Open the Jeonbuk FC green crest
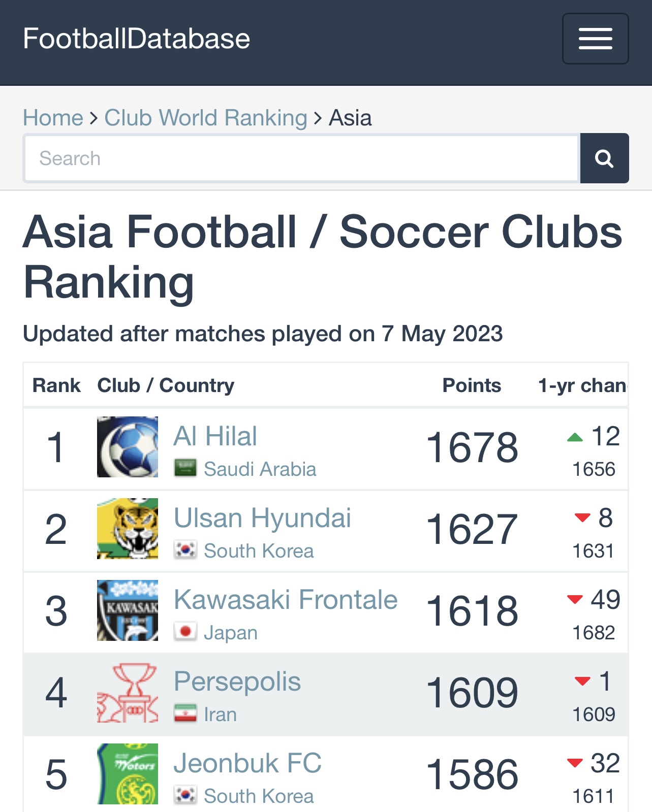The image size is (652, 812). (128, 774)
